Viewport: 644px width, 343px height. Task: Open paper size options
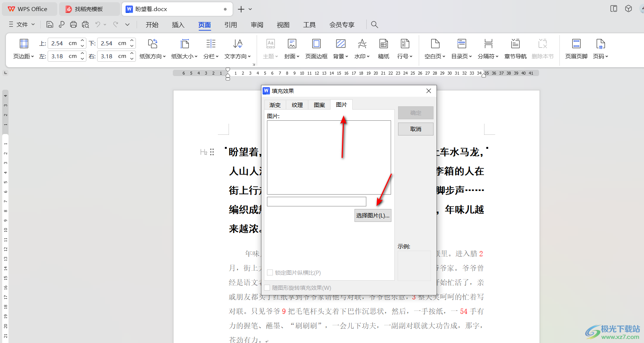184,49
